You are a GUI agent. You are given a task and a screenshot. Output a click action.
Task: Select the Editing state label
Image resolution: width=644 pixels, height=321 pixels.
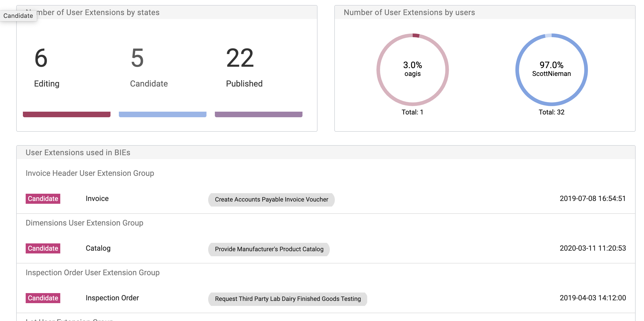click(x=47, y=84)
